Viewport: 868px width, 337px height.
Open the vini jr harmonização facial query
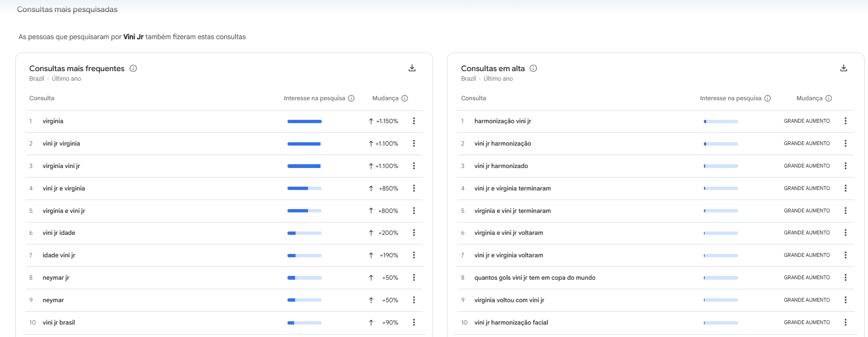[x=511, y=323]
